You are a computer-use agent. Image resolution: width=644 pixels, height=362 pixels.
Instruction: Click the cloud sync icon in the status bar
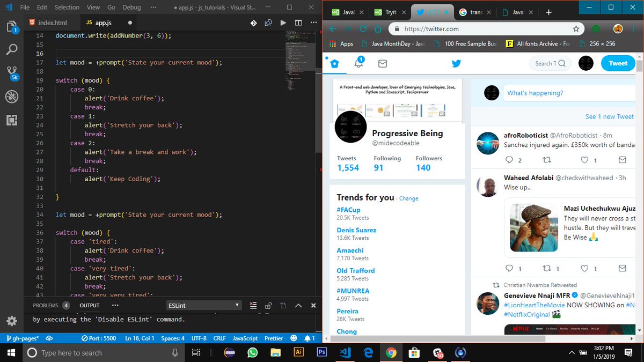(x=49, y=338)
